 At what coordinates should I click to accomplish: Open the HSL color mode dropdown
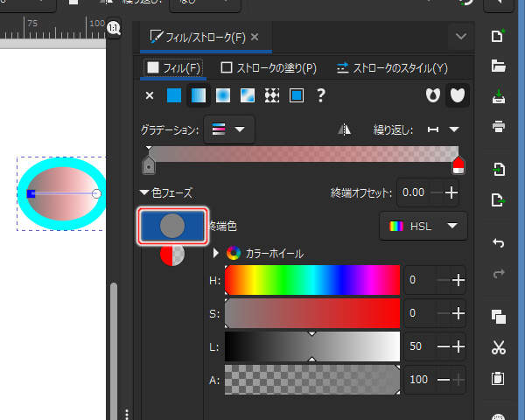[x=423, y=226]
